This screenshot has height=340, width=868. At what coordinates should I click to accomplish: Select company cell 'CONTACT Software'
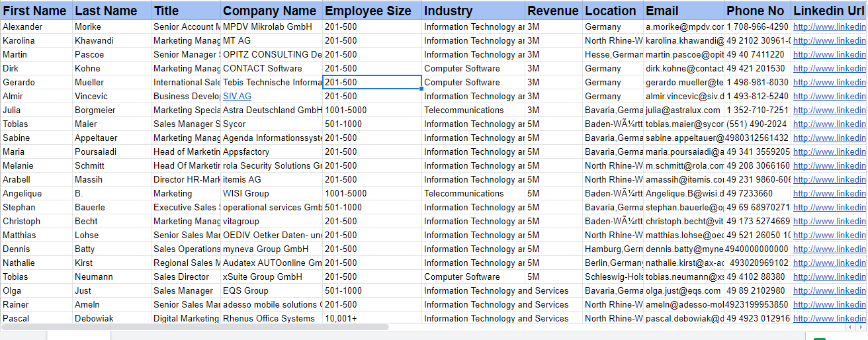pos(272,68)
